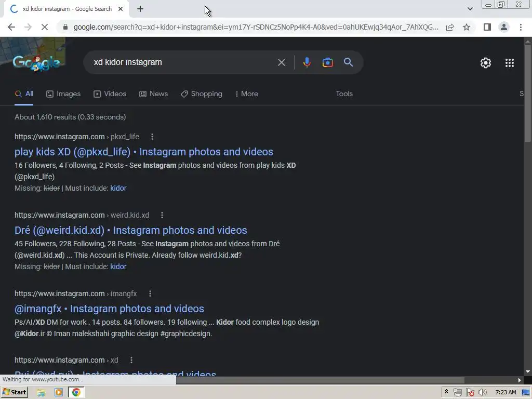The image size is (532, 399).
Task: Click the search query input field
Action: pyautogui.click(x=183, y=62)
